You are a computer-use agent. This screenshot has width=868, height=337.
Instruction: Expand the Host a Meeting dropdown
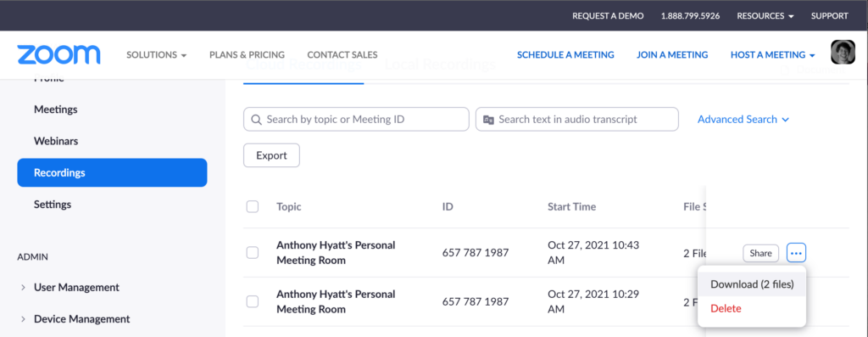[773, 55]
